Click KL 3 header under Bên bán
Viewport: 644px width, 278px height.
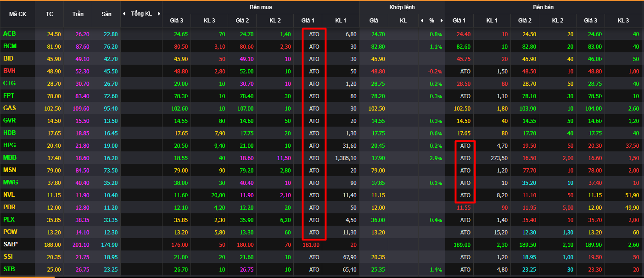click(623, 20)
